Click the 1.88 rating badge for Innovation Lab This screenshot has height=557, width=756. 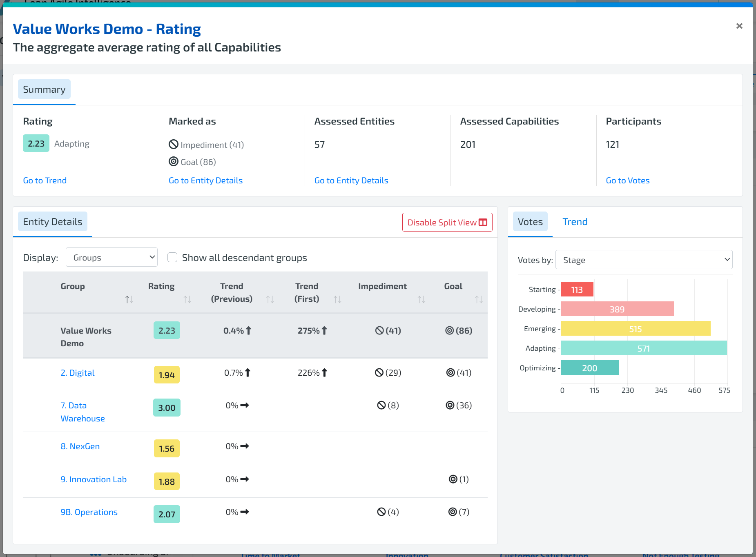click(167, 481)
